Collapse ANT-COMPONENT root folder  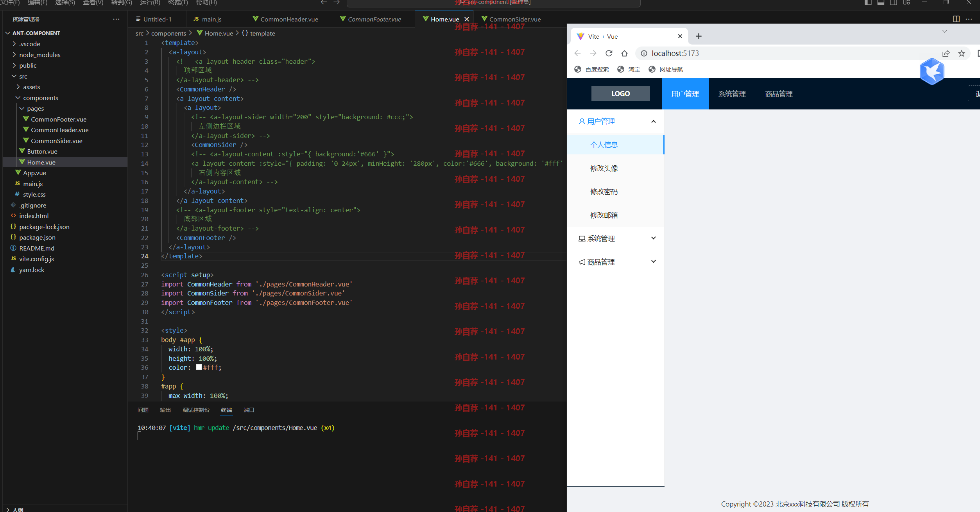click(65, 33)
